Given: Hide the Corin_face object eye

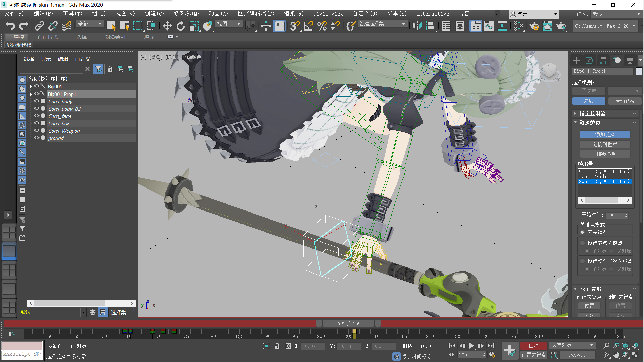Looking at the screenshot, I should 36,116.
